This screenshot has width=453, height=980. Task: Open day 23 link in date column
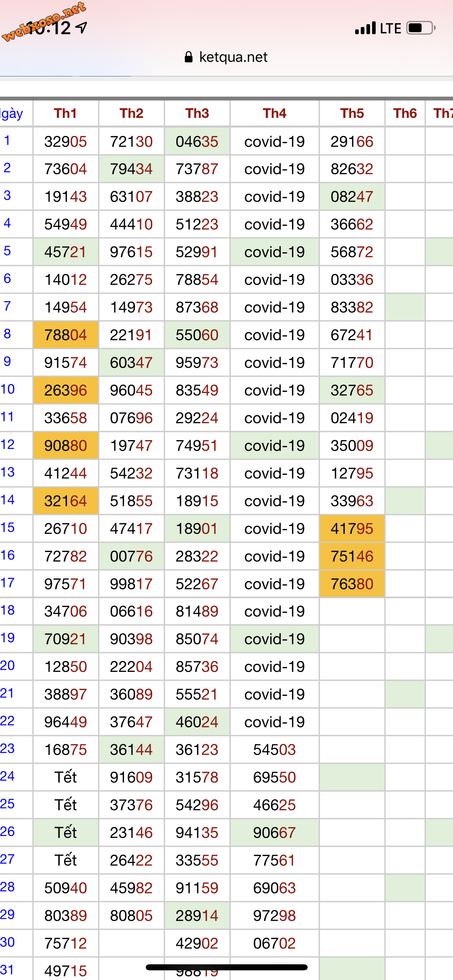click(x=7, y=748)
